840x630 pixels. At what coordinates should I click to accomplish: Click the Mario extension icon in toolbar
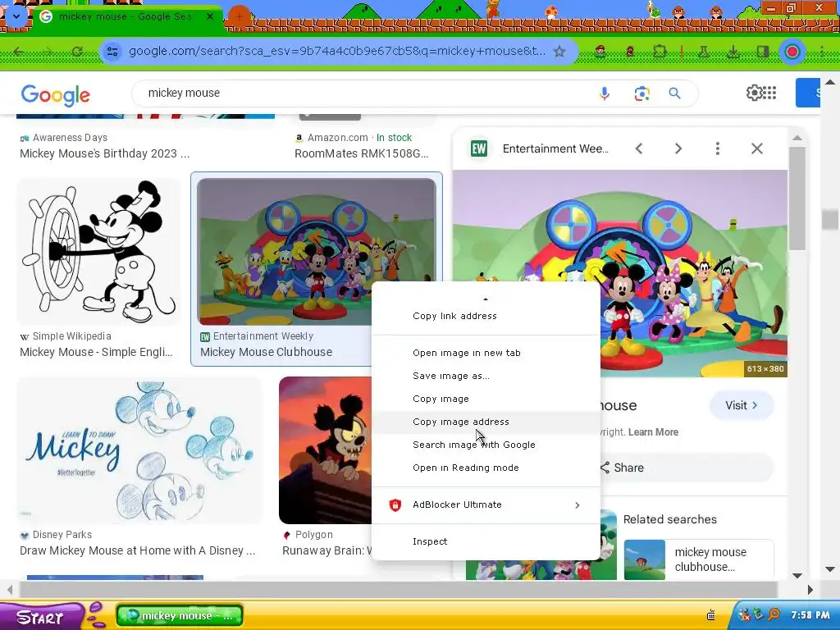601,52
